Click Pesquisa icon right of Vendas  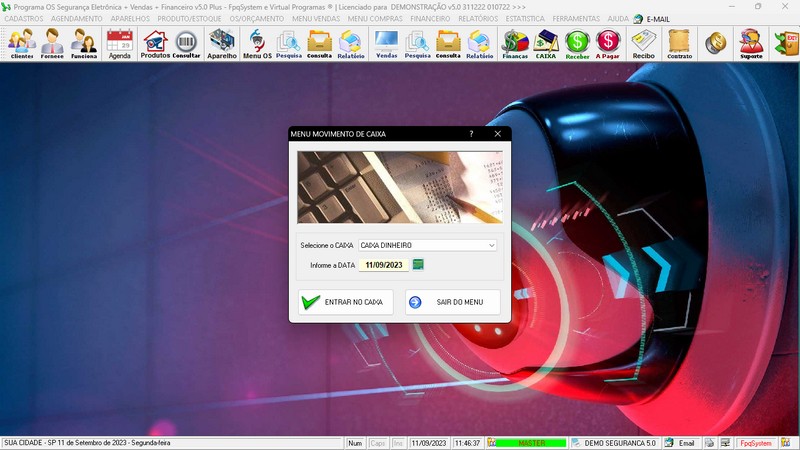[417, 44]
